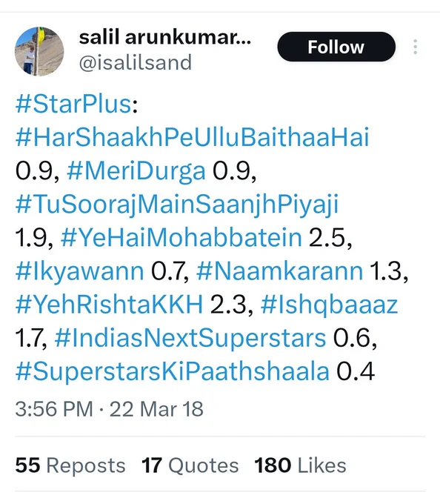Open the profile avatar picture

pyautogui.click(x=39, y=51)
